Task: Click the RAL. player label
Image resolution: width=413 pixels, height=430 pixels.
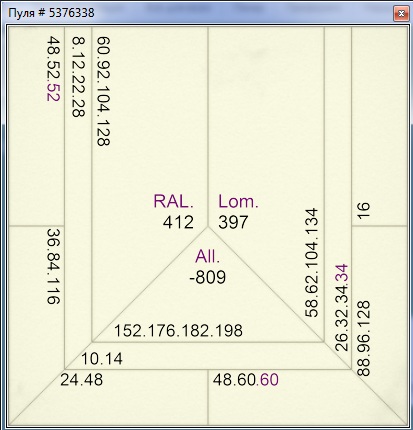Action: coord(173,201)
